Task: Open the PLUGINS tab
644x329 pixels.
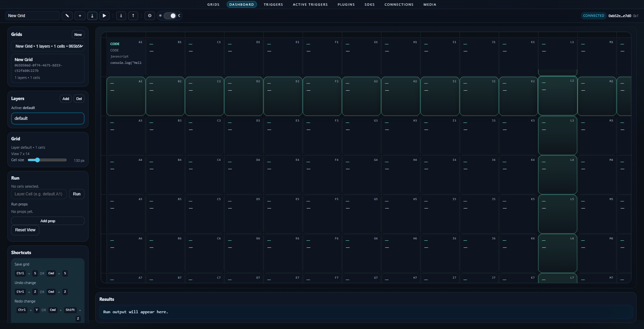Action: [346, 5]
